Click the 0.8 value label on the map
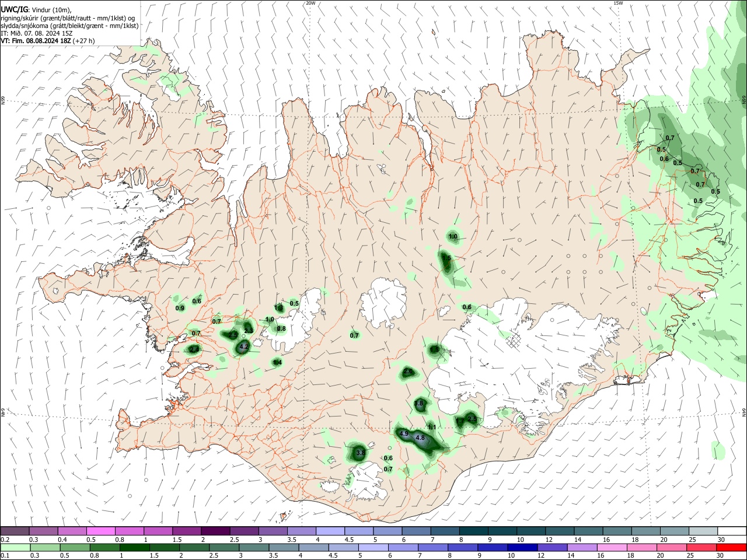 [281, 329]
